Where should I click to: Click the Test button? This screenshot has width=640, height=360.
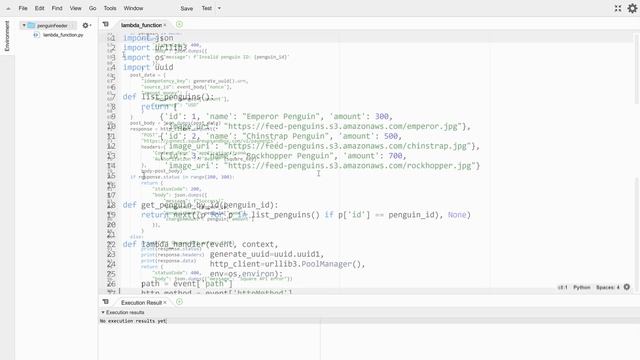(207, 8)
